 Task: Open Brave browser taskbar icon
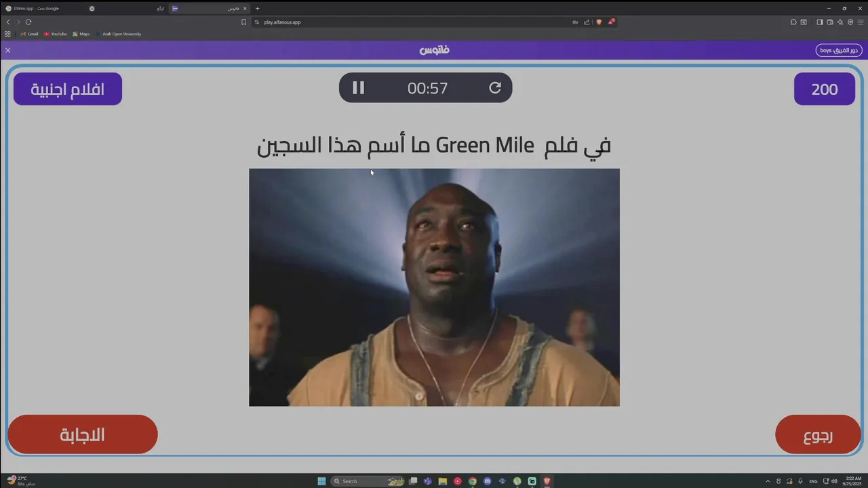coord(547,481)
